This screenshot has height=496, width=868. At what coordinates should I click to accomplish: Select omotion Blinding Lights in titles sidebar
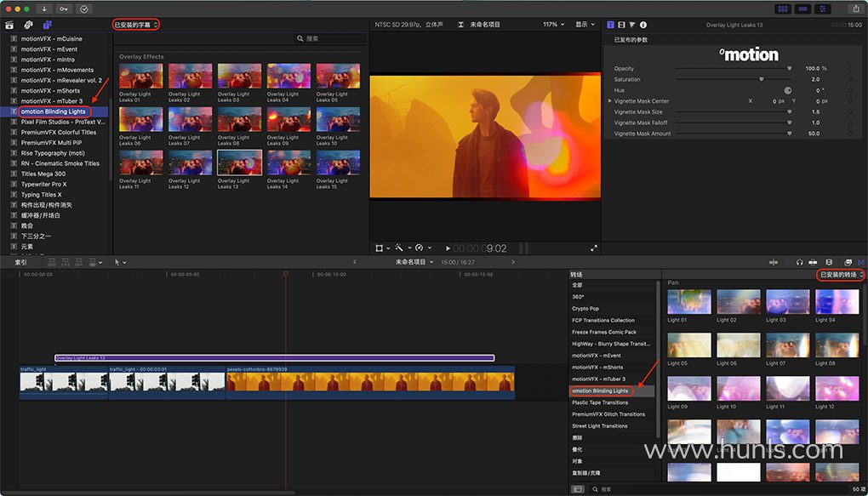point(54,111)
